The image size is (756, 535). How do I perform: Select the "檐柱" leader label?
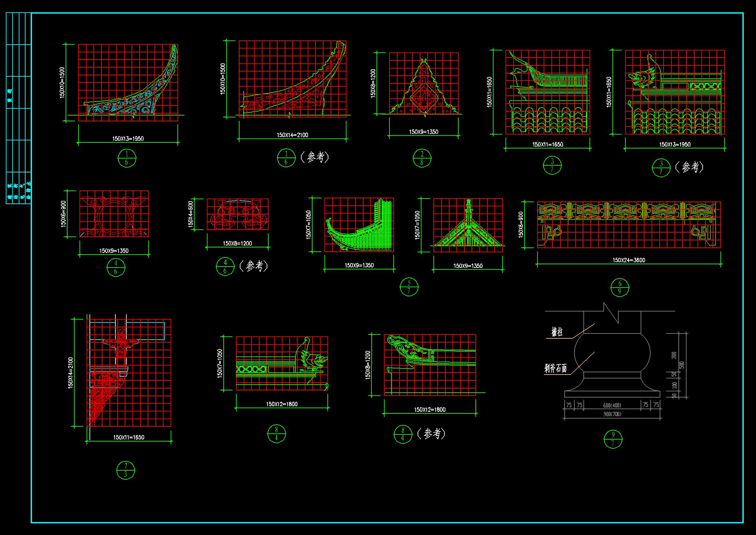(557, 332)
